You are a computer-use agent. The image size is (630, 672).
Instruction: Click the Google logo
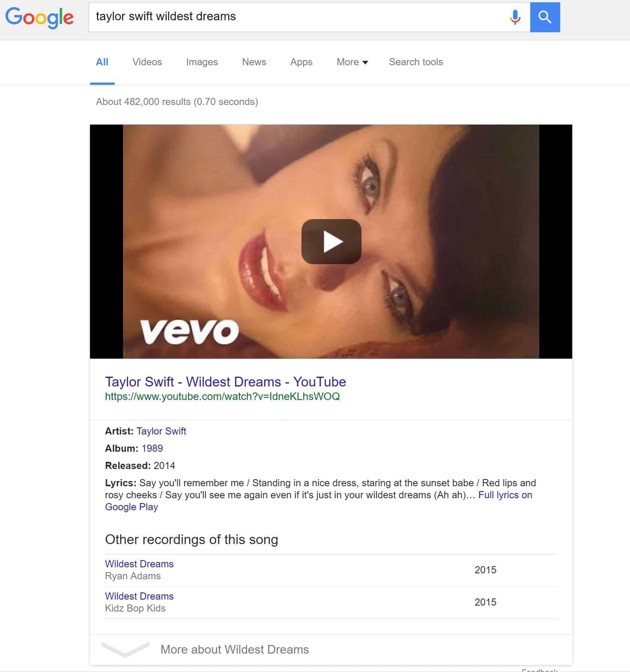pos(39,17)
